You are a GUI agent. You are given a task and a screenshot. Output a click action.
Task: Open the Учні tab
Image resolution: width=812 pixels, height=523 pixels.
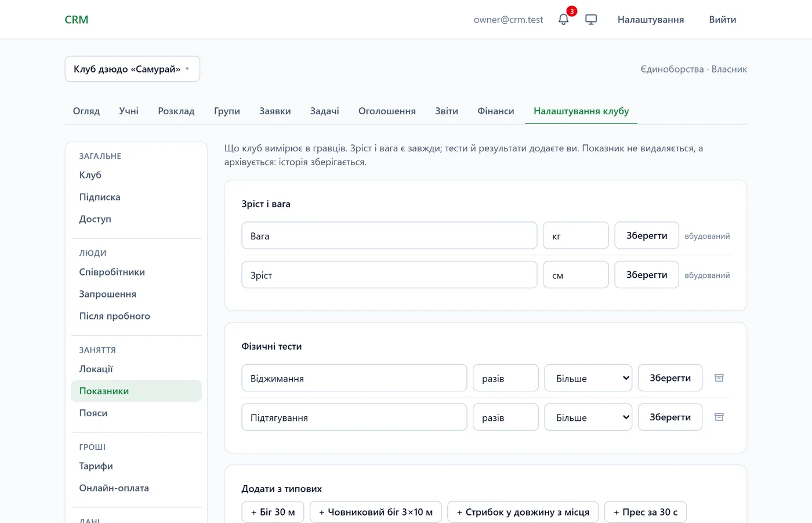(129, 111)
